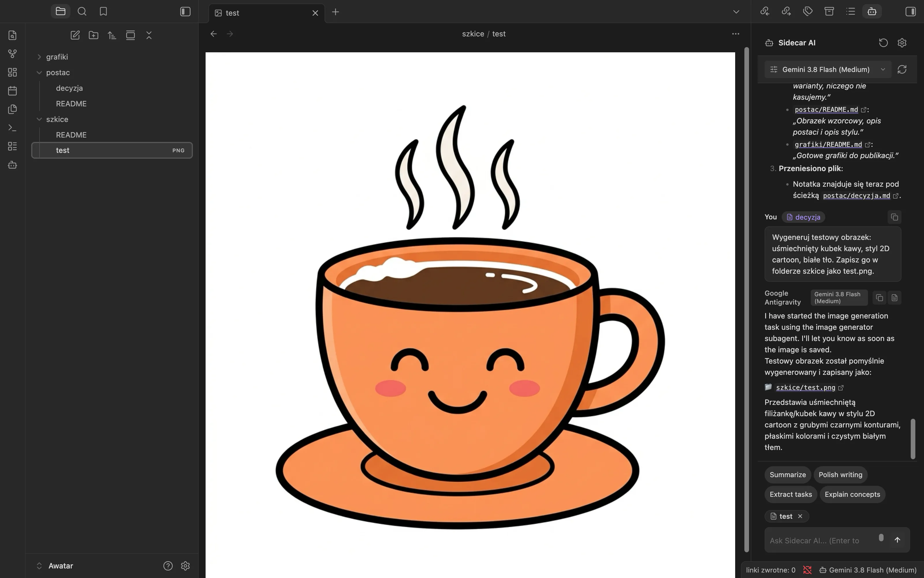The image size is (924, 578).
Task: Select the test tab
Action: tap(267, 13)
